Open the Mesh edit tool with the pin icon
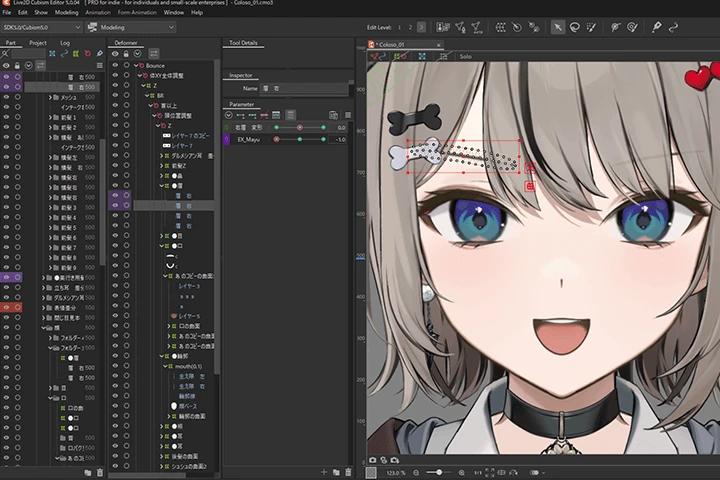720x480 pixels. [x=460, y=28]
